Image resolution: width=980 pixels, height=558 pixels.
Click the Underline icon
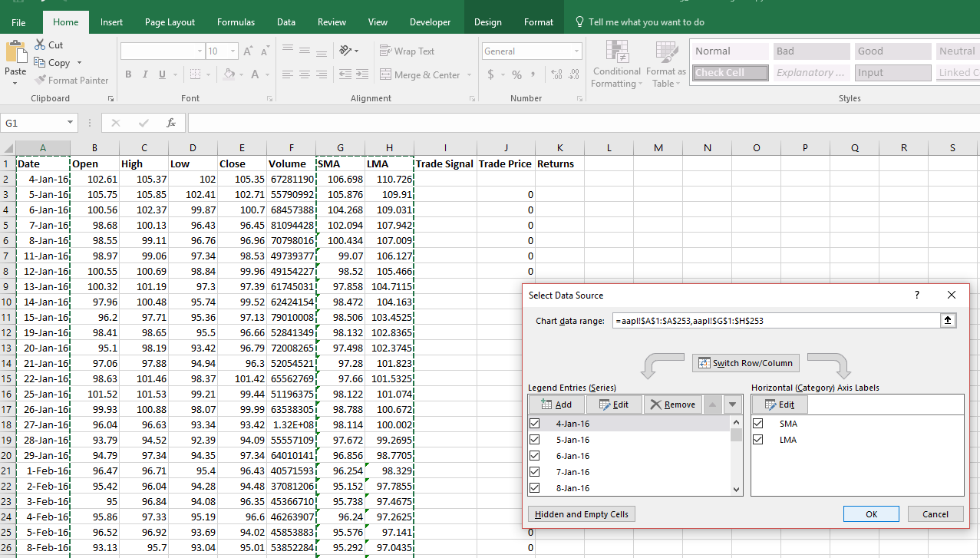tap(160, 74)
